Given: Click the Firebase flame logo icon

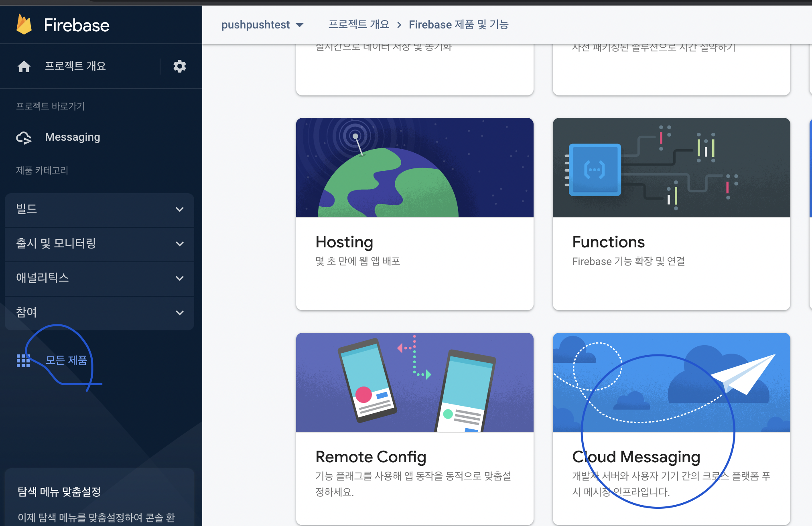Looking at the screenshot, I should pos(24,25).
